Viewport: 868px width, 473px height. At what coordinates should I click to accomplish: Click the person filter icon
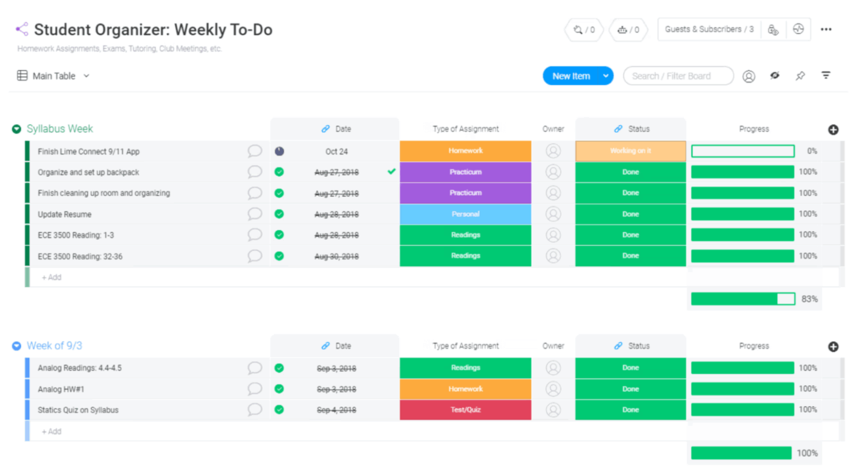(x=749, y=76)
